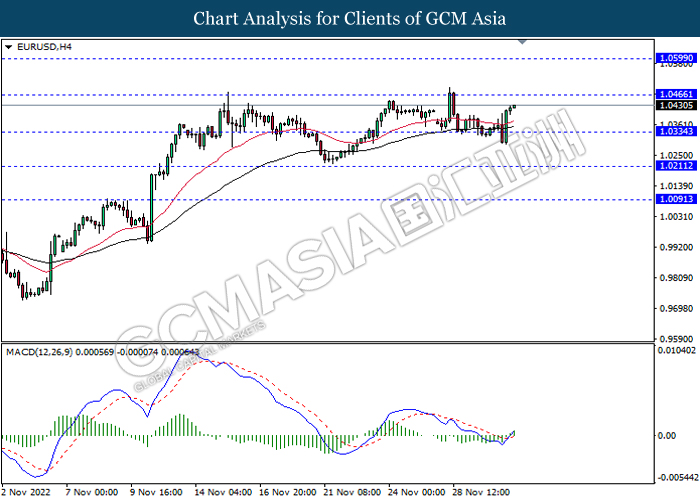Select the 0.95900 axis value
The image size is (700, 500).
[x=676, y=339]
